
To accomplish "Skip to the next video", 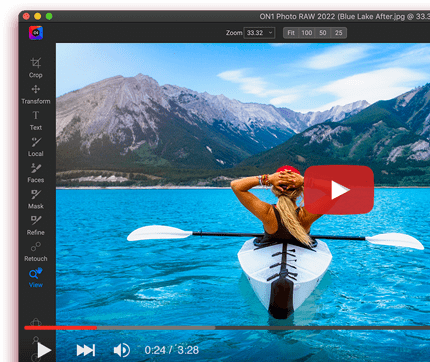I will click(x=86, y=350).
